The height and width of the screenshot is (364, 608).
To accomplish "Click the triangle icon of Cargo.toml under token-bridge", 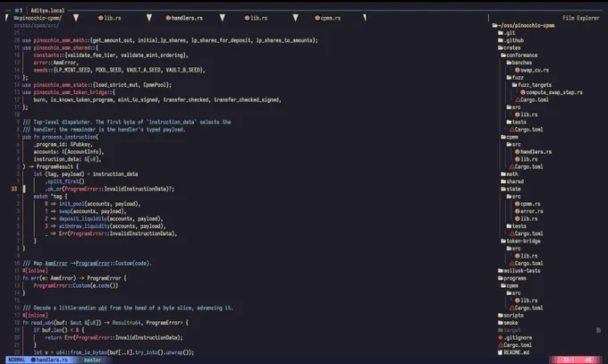I will click(x=511, y=264).
